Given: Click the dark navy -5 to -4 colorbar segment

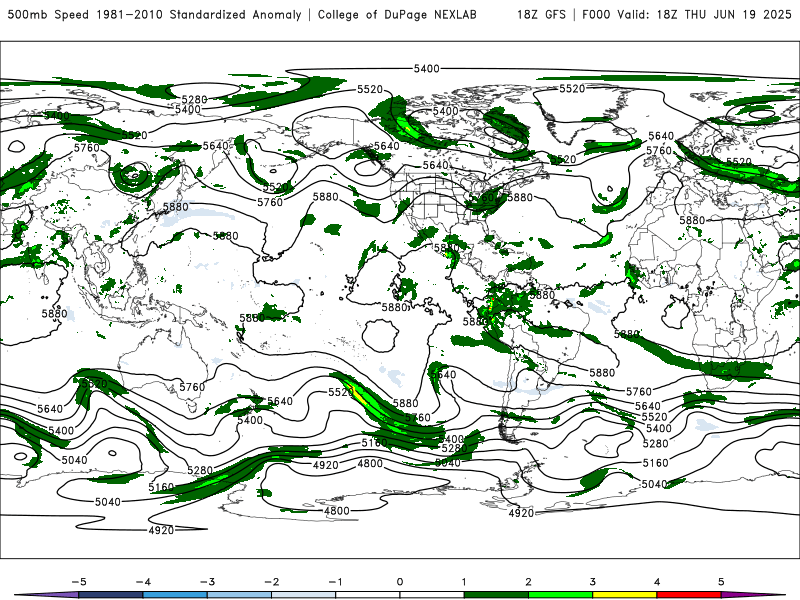Looking at the screenshot, I should (111, 595).
